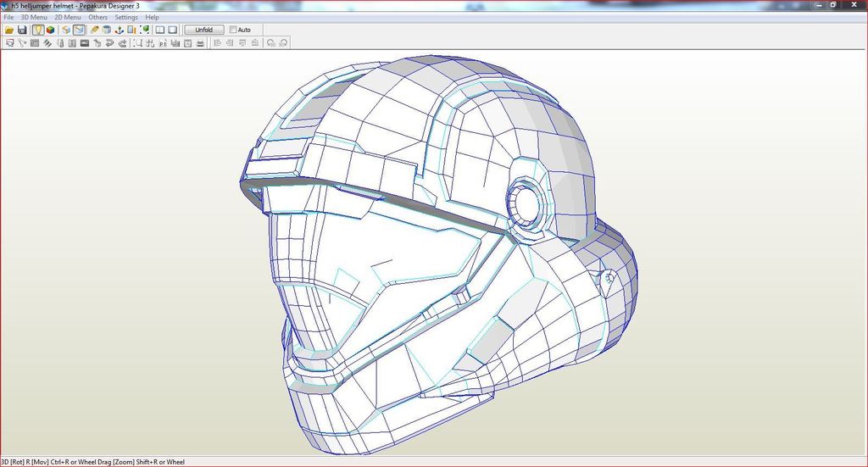Open the Help menu
The width and height of the screenshot is (868, 467).
click(153, 17)
